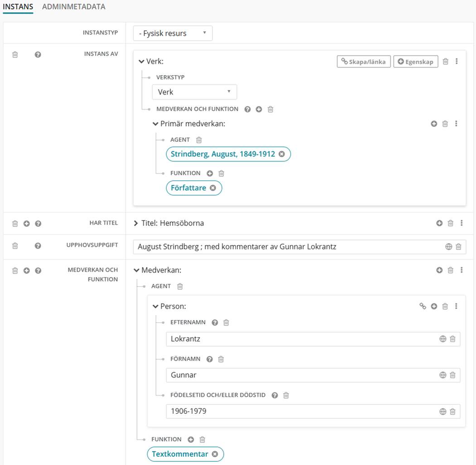
Task: Add another Har titel entry
Action: tap(27, 224)
